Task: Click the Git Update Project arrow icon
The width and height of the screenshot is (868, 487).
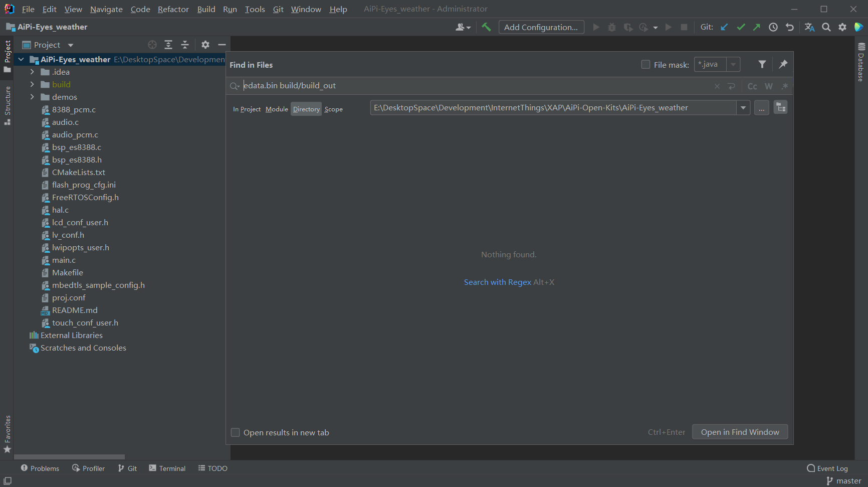Action: (724, 27)
